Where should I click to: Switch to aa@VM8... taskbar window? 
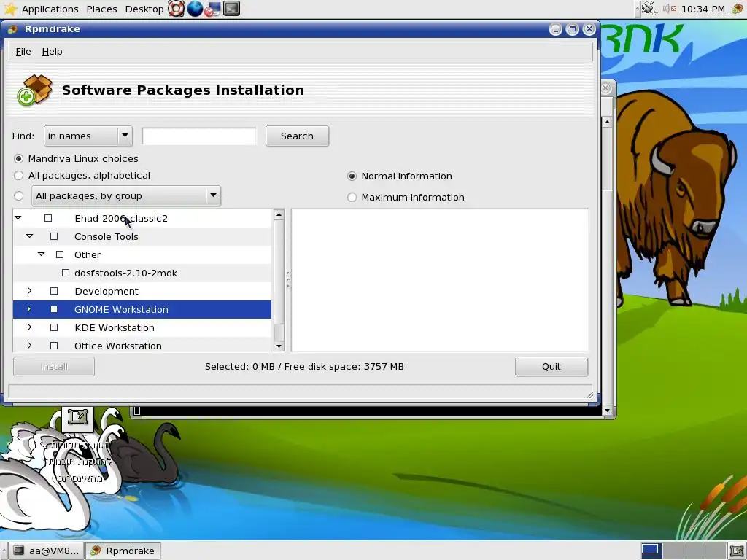tap(46, 551)
